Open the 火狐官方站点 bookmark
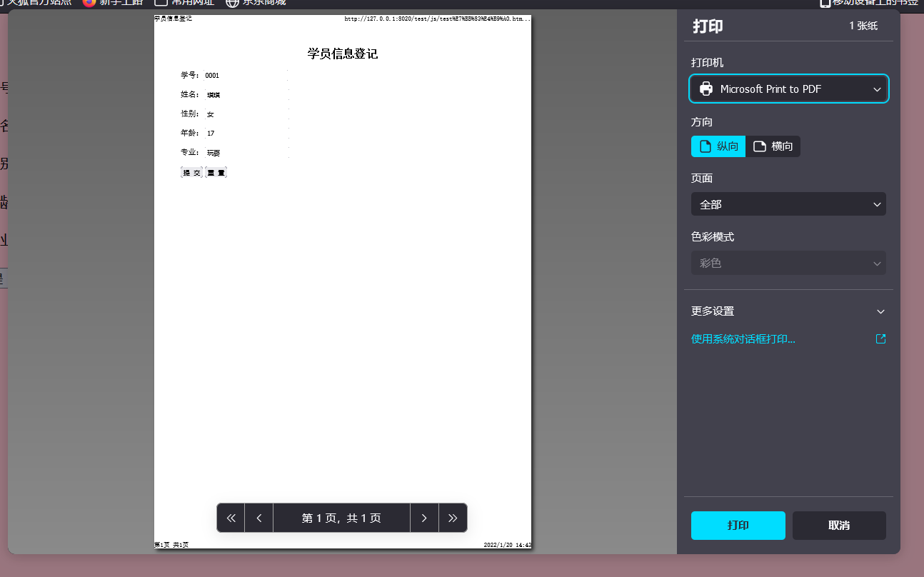 [36, 4]
